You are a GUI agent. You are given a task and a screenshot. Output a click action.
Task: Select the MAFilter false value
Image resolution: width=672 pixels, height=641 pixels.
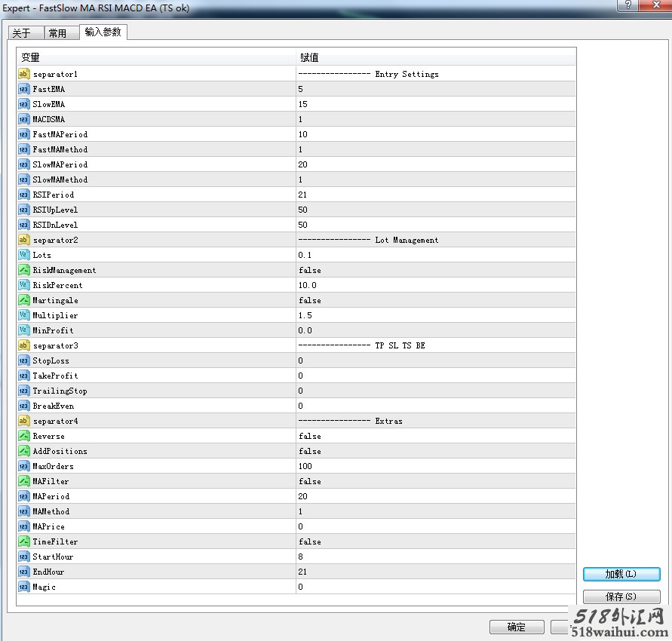[x=310, y=482]
